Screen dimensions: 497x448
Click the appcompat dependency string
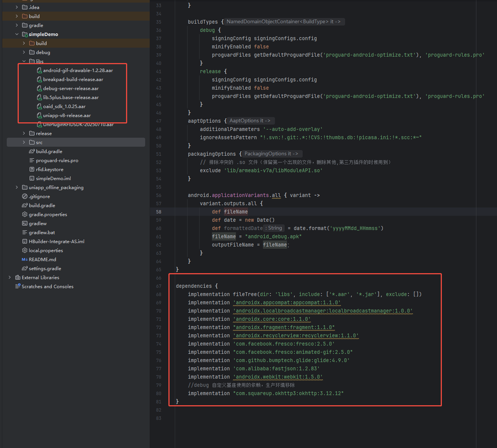pyautogui.click(x=287, y=302)
